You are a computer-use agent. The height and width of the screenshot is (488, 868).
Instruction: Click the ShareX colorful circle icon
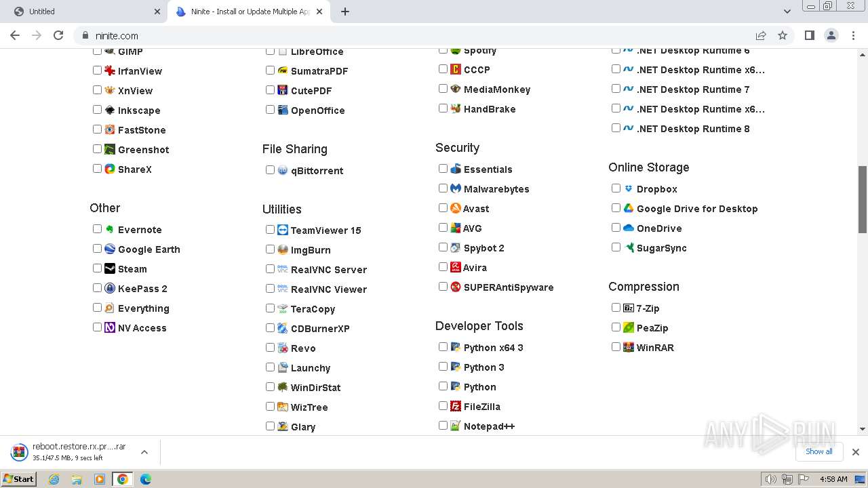(x=110, y=169)
